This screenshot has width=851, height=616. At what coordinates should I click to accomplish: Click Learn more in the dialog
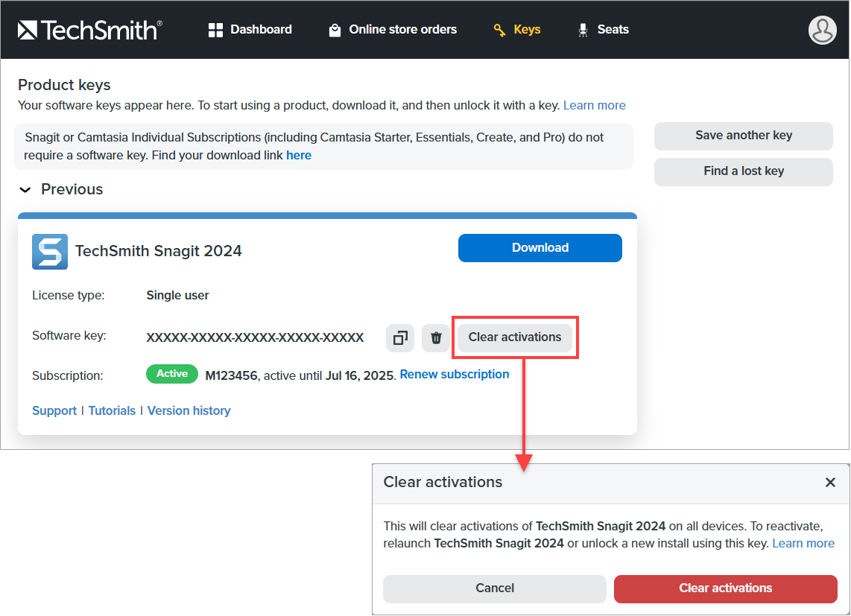coord(803,543)
